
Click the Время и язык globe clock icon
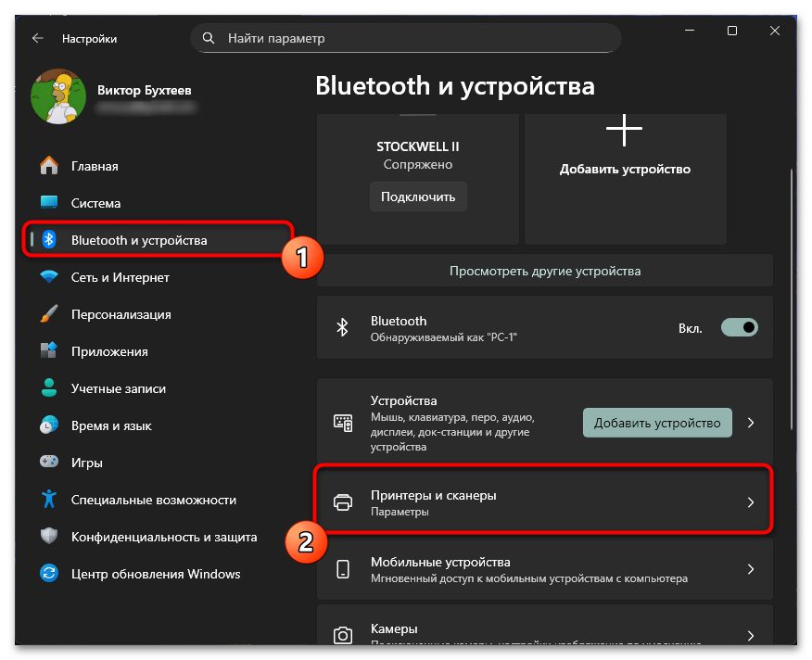point(49,425)
